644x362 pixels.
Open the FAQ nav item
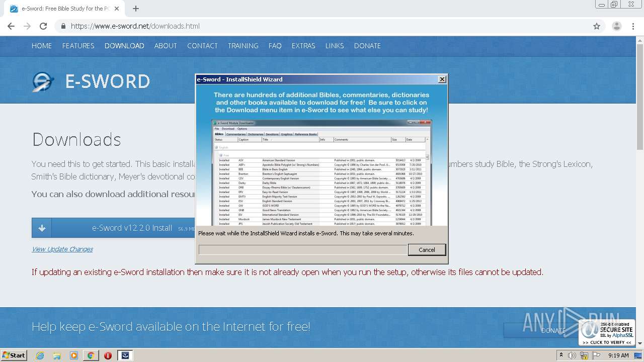click(x=275, y=46)
